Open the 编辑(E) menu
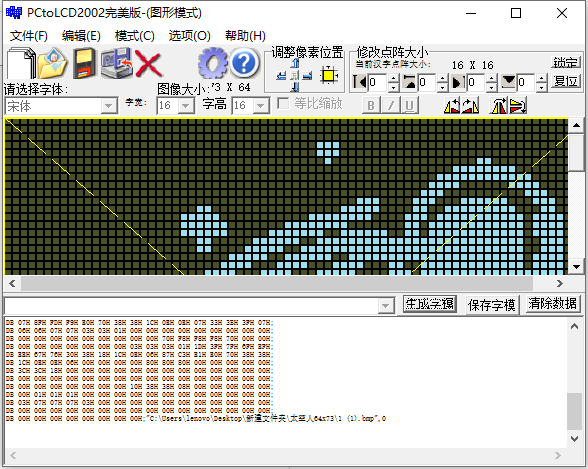Viewport: 588px width, 469px height. (81, 36)
